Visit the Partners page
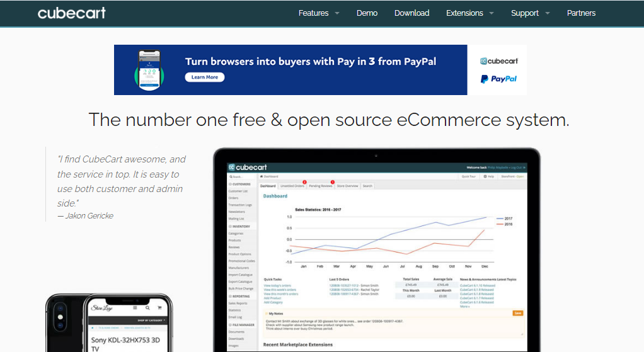This screenshot has height=352, width=644. [581, 13]
